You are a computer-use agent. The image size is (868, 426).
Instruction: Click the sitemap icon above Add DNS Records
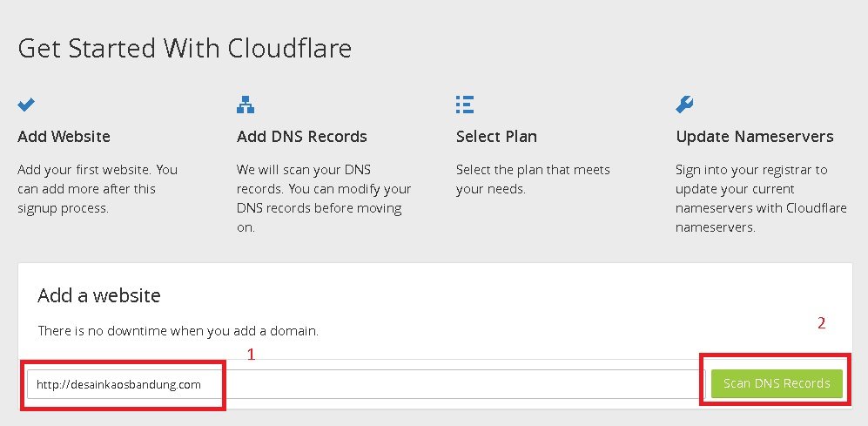point(246,105)
